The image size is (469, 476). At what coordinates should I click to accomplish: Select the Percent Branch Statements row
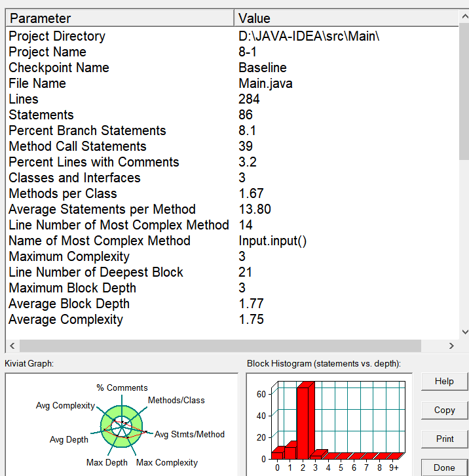tap(232, 130)
